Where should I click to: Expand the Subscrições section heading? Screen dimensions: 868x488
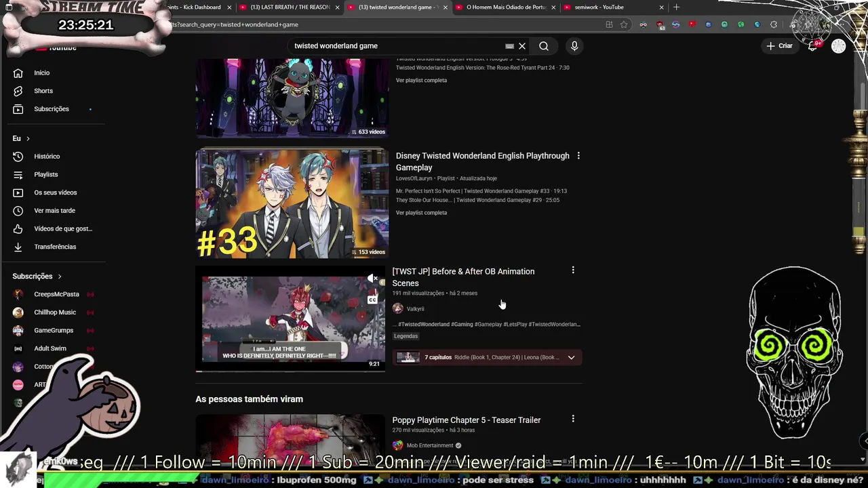point(37,277)
